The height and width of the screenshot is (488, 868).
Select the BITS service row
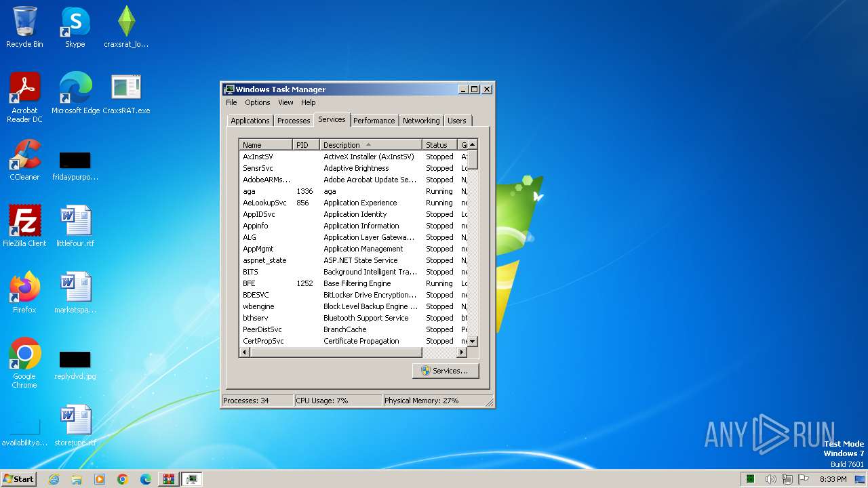coord(353,272)
